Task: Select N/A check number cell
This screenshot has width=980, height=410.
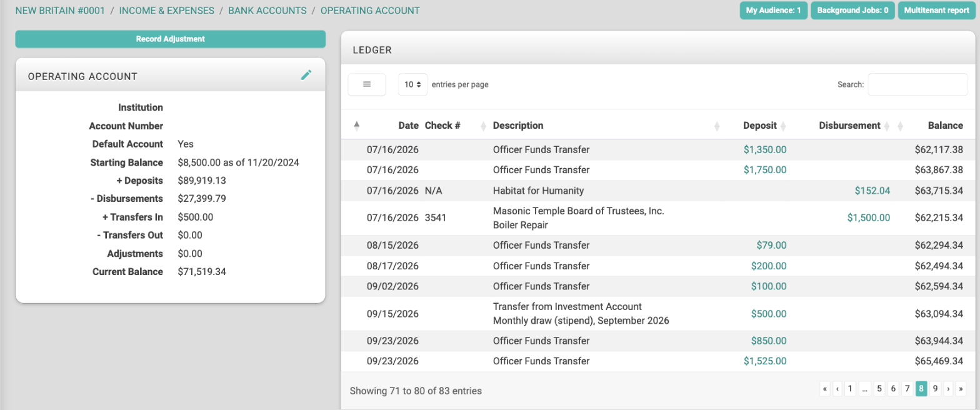Action: [x=433, y=190]
